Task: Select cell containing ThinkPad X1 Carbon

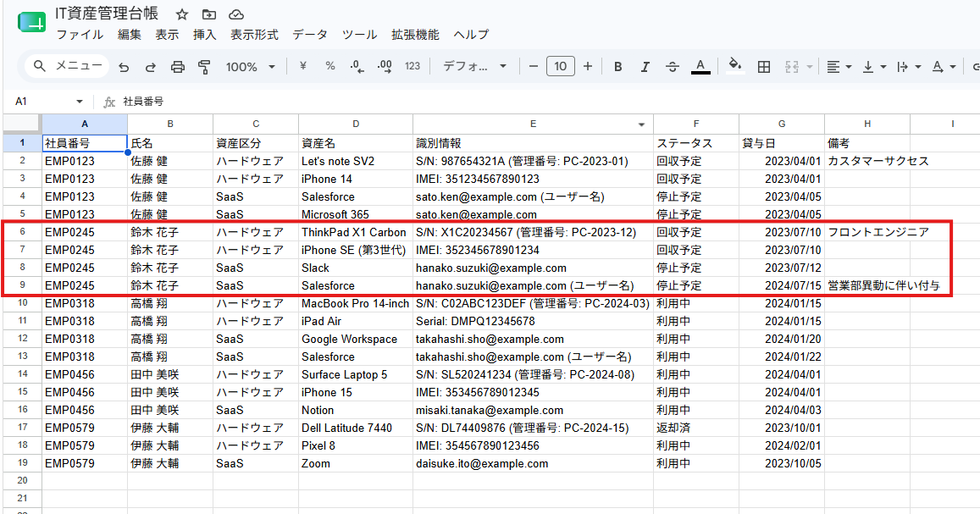Action: point(356,232)
